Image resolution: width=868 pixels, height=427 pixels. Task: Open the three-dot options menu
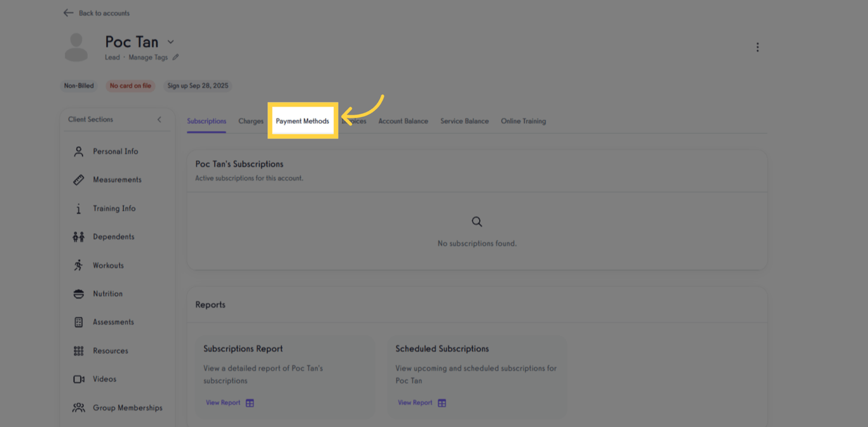[757, 46]
